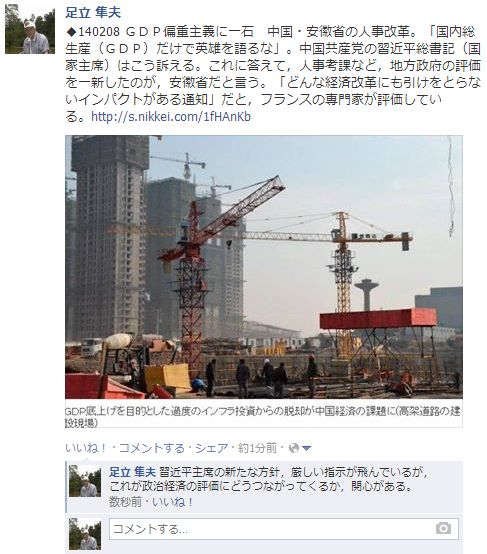Open the s.nikkei.com article link
The height and width of the screenshot is (554, 487).
pos(171,117)
